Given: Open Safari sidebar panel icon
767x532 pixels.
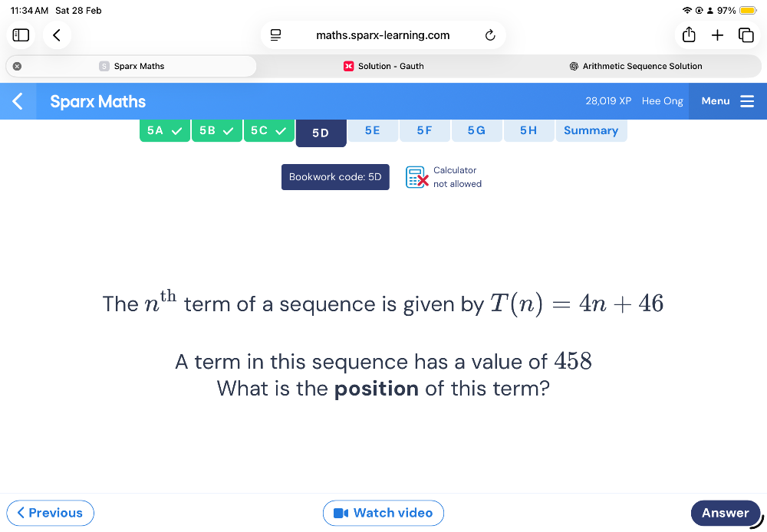Looking at the screenshot, I should (21, 35).
